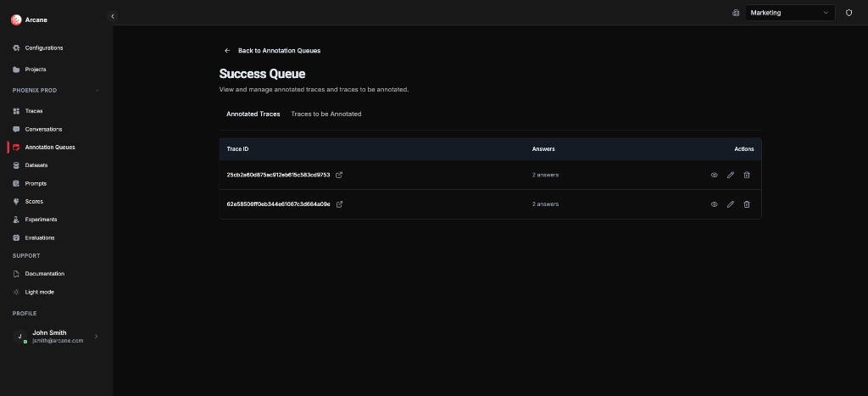Screen dimensions: 868x396
Task: Collapse the Phoenix Prod section
Action: [97, 91]
